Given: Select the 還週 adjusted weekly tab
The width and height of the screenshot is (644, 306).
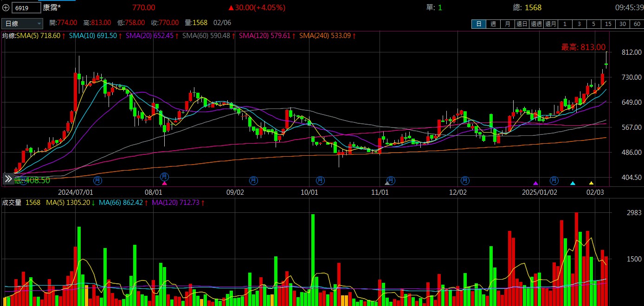Looking at the screenshot, I should click(536, 24).
